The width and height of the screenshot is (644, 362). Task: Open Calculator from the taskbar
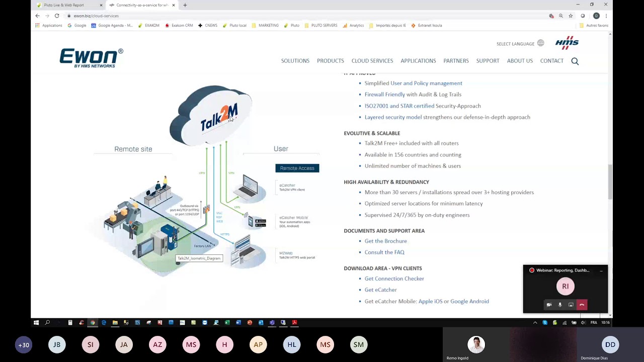click(70, 323)
